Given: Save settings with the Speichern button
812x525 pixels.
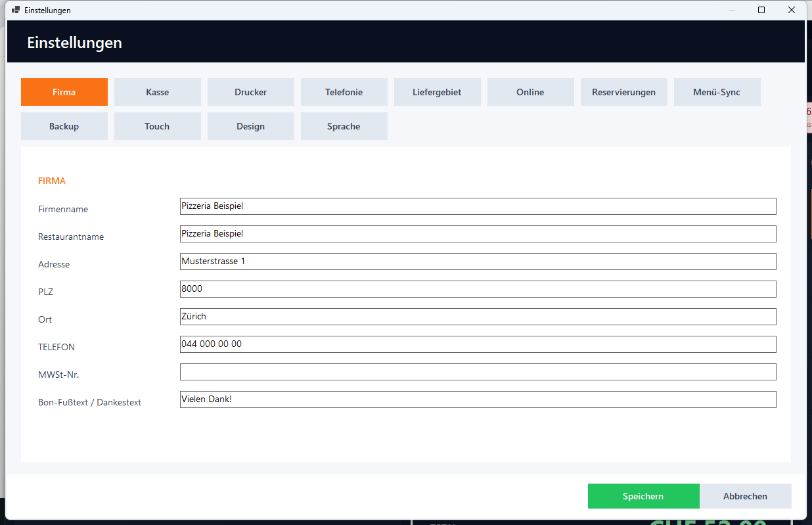Looking at the screenshot, I should point(644,496).
